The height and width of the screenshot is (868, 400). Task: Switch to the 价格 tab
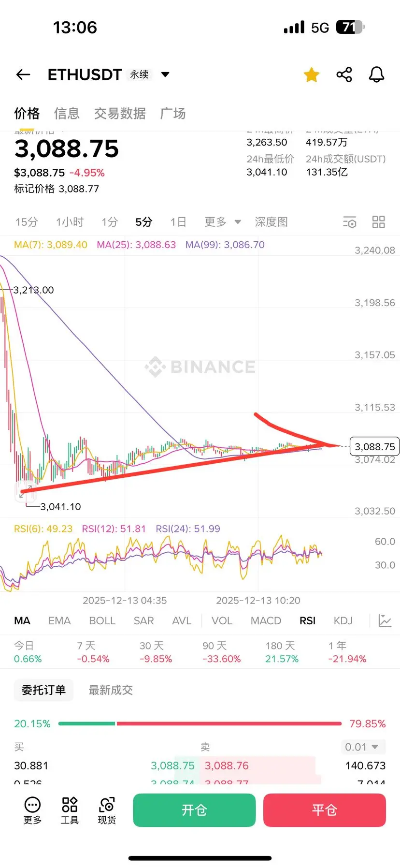tap(27, 114)
